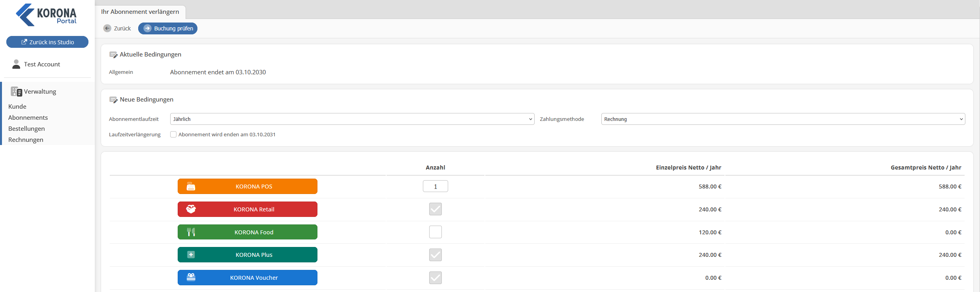Click the red KORONA Retail product label
This screenshot has width=980, height=292.
click(248, 209)
